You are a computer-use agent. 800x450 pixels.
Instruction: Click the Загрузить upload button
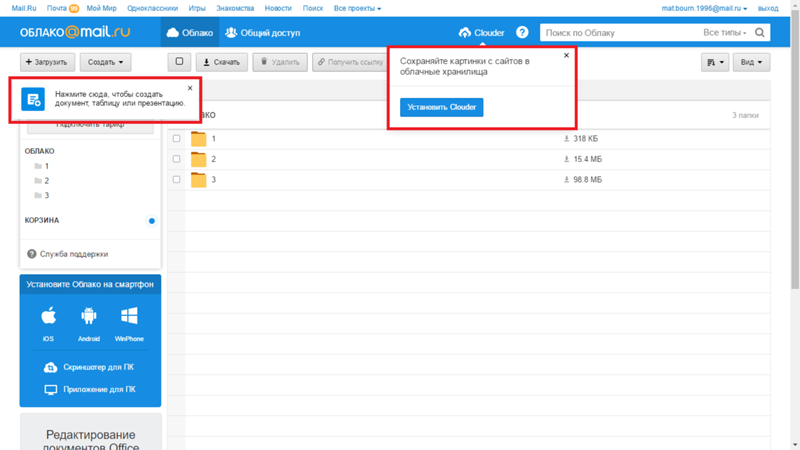coord(47,62)
